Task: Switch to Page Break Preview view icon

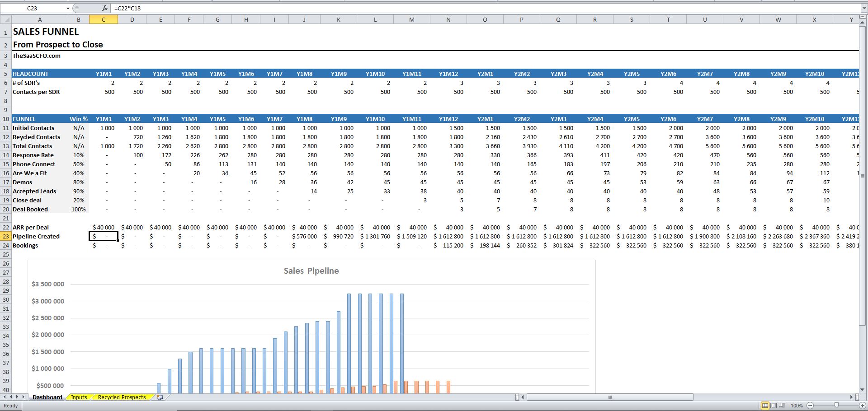Action: [782, 406]
